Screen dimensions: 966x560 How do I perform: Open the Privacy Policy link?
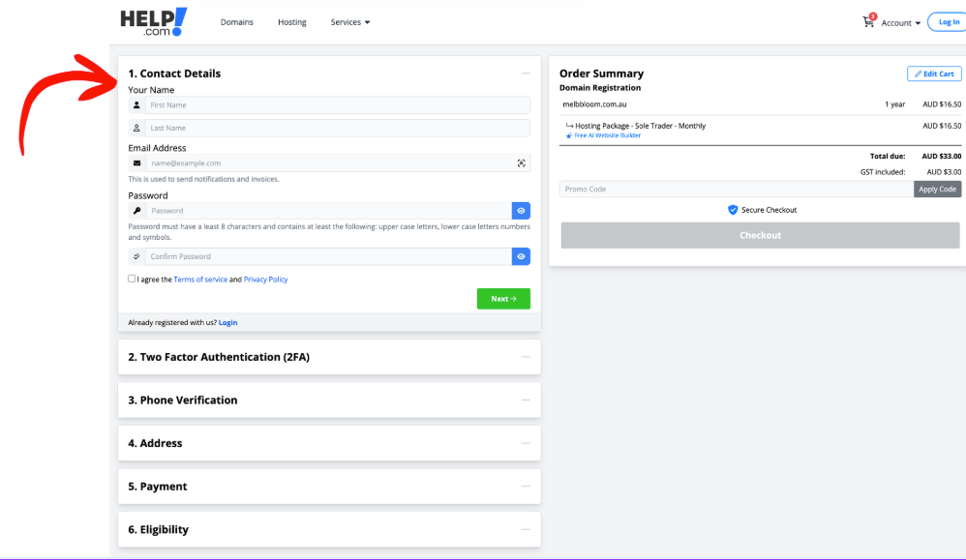tap(265, 280)
